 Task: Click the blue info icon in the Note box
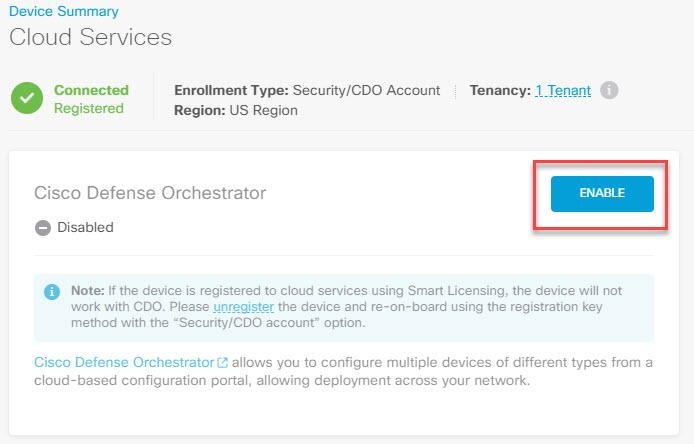pos(51,292)
